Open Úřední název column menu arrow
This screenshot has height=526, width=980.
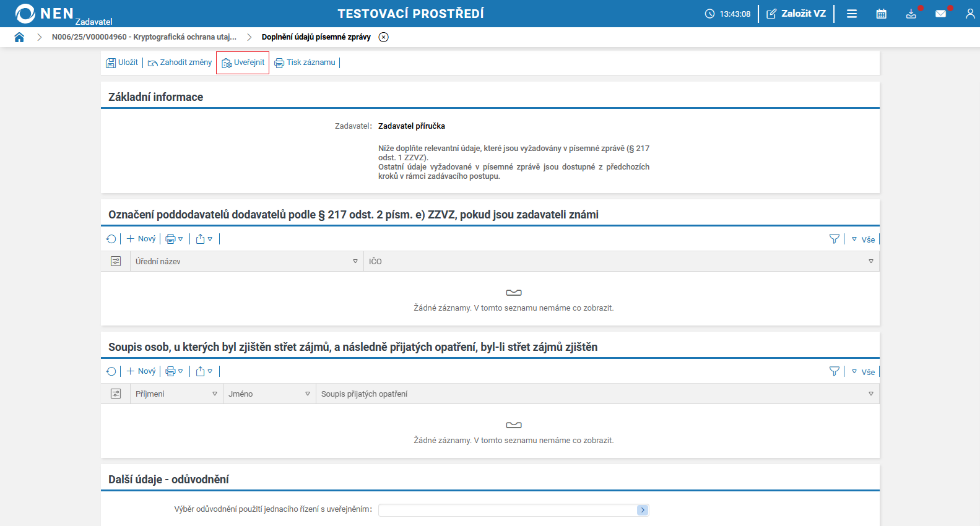pyautogui.click(x=355, y=261)
